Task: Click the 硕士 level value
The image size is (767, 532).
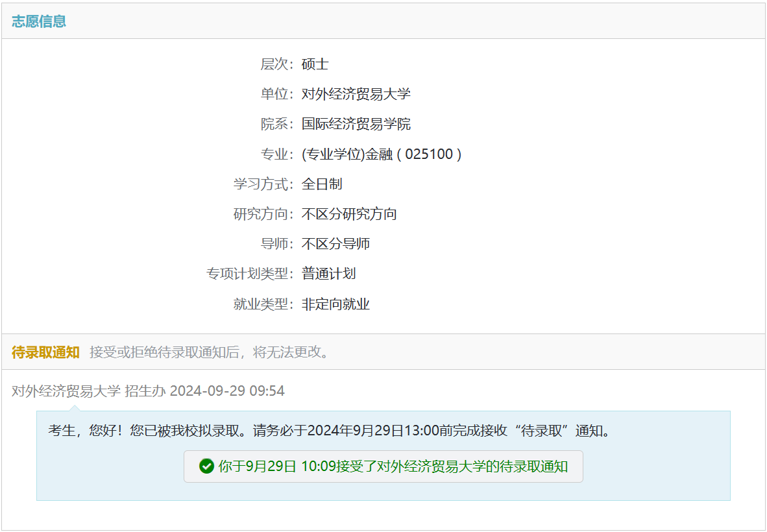Action: [315, 64]
